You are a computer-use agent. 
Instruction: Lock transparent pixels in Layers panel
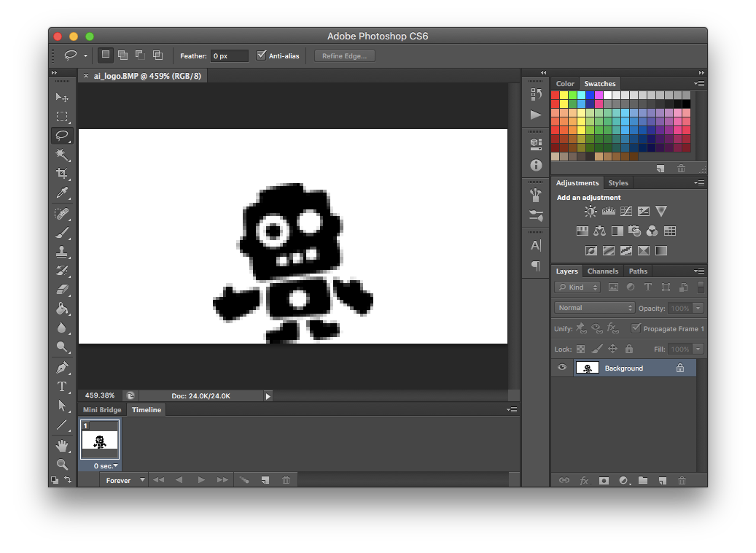pyautogui.click(x=580, y=349)
